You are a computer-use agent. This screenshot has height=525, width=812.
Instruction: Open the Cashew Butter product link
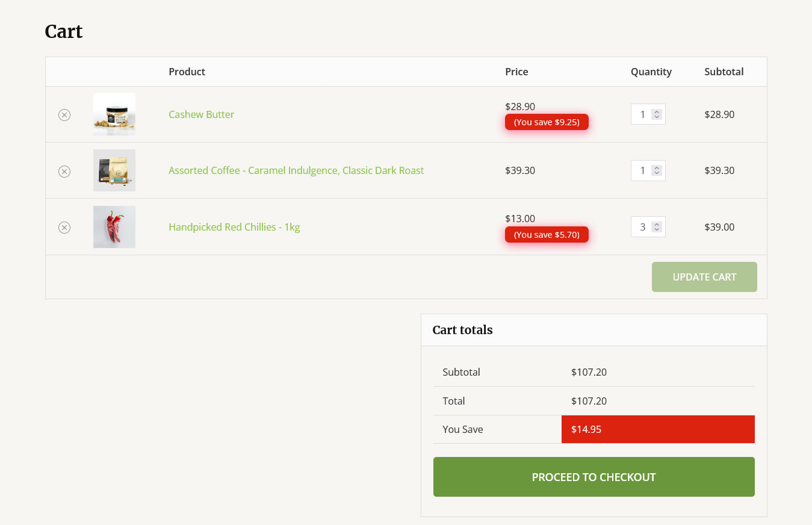point(201,114)
